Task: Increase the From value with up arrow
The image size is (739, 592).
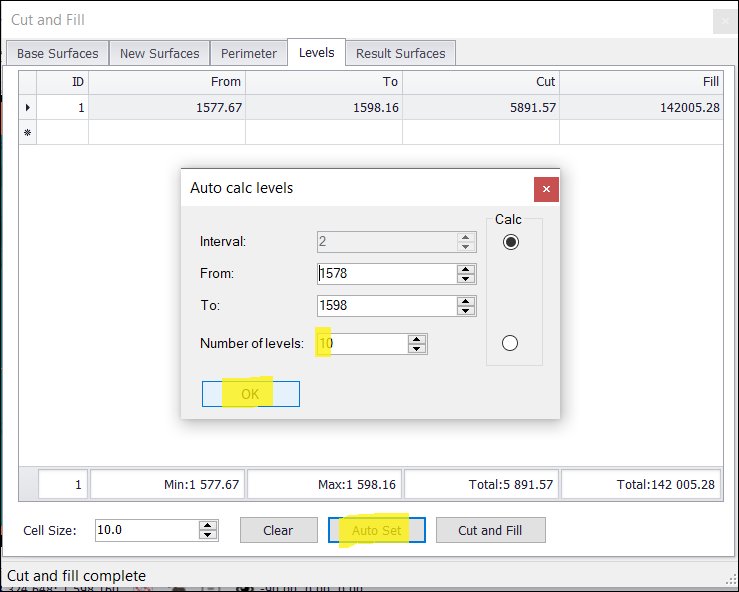Action: point(466,269)
